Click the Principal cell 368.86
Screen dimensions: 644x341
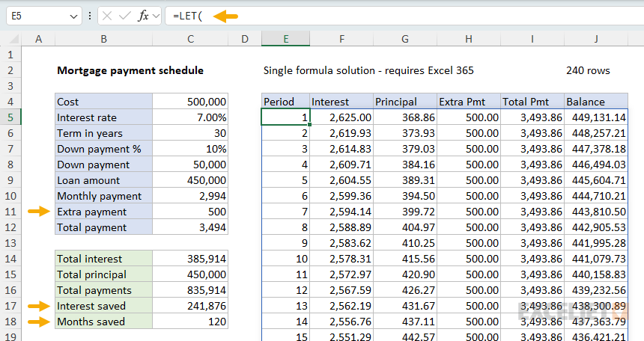coord(405,117)
